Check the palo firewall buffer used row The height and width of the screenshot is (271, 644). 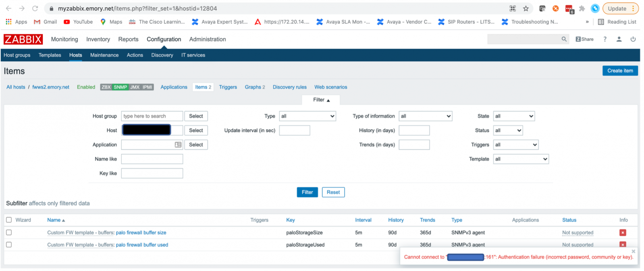(9, 245)
